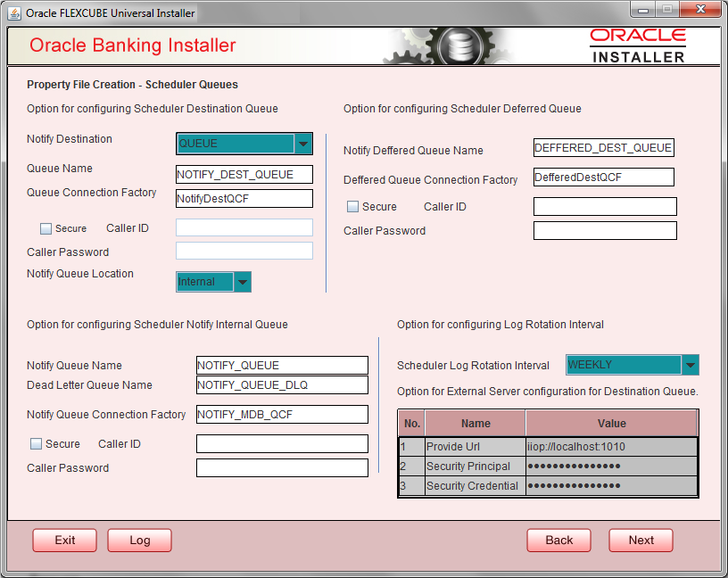This screenshot has width=728, height=578.
Task: Click the DefferedDestQCF connection factory field
Action: 604,177
